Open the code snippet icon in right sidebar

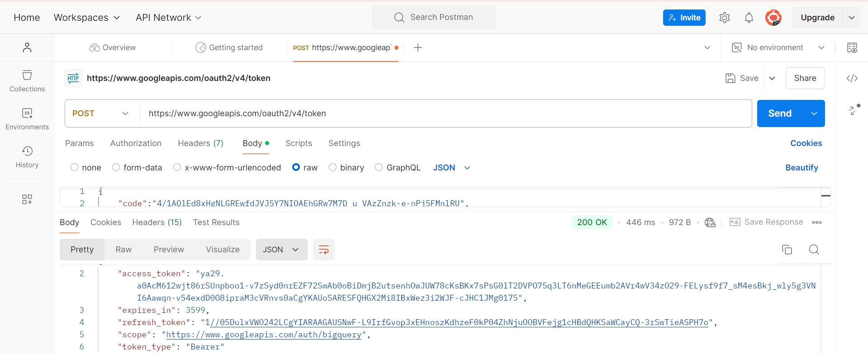(x=852, y=78)
